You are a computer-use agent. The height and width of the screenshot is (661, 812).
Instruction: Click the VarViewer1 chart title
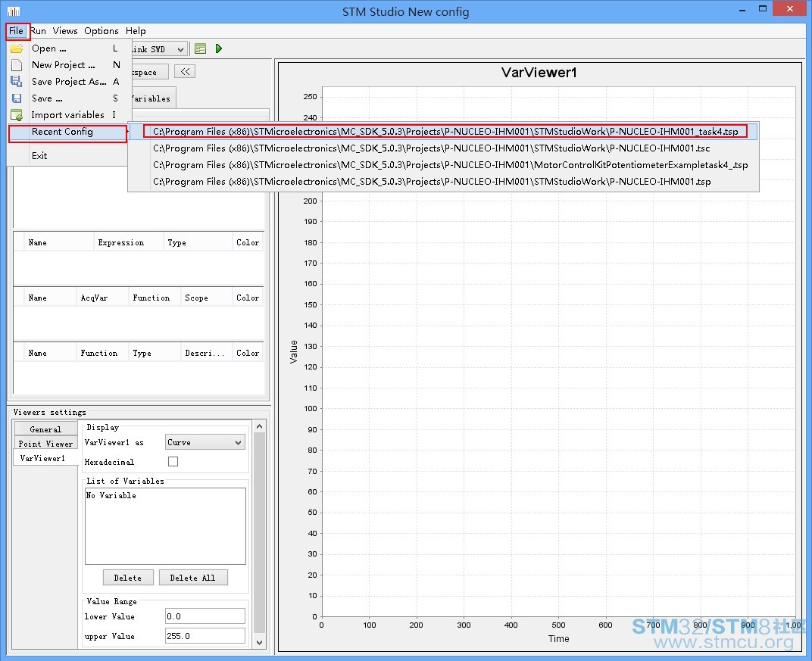[x=539, y=73]
